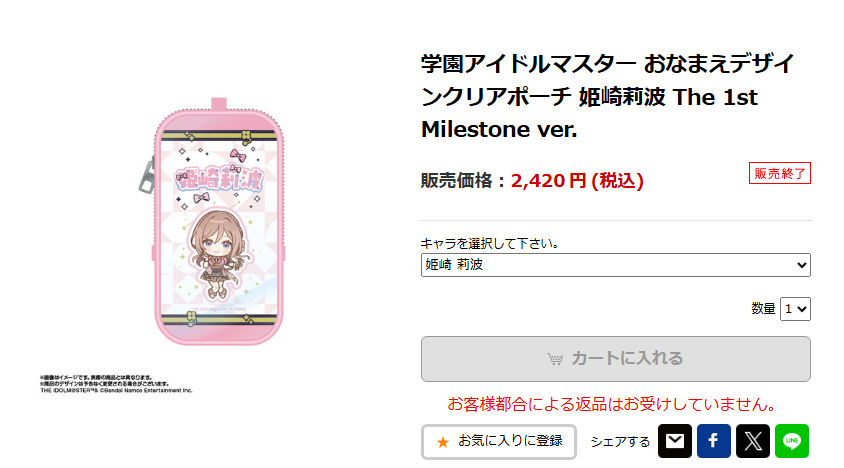Image resolution: width=844 pixels, height=468 pixels.
Task: Expand the 数量 quantity dropdown
Action: click(795, 309)
